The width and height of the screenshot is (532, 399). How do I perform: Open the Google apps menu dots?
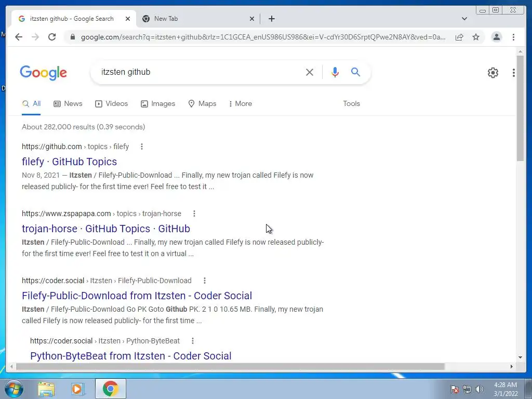(x=514, y=73)
